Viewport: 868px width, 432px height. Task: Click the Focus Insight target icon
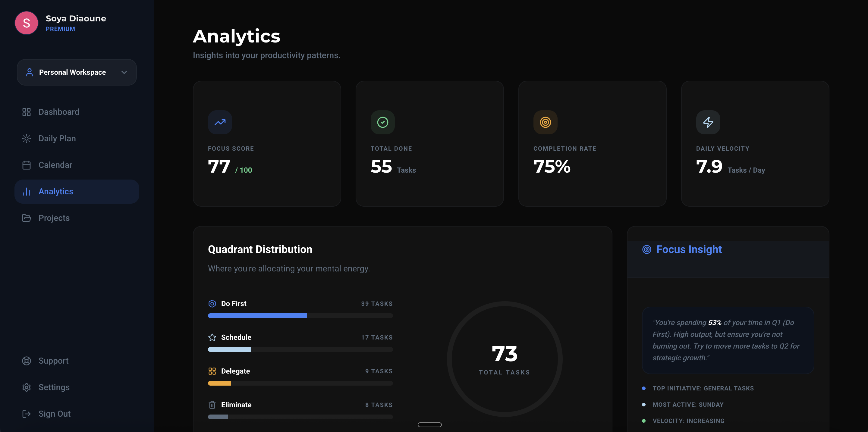(x=646, y=249)
